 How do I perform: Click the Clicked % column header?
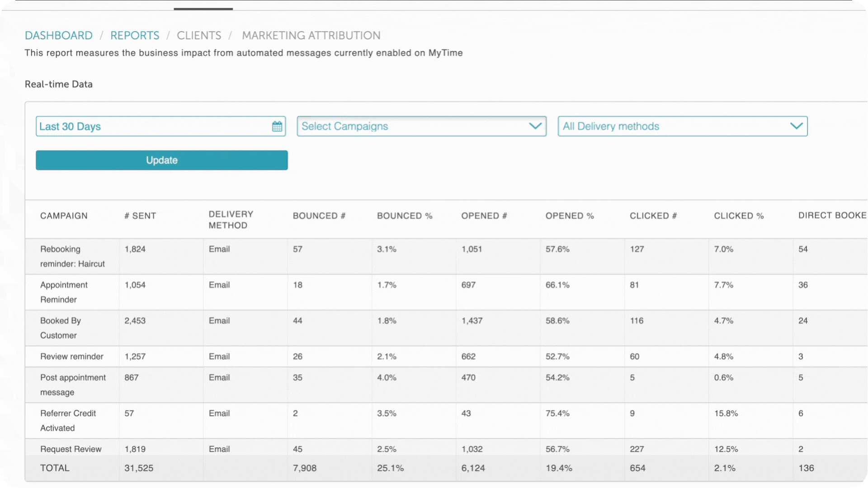(739, 216)
